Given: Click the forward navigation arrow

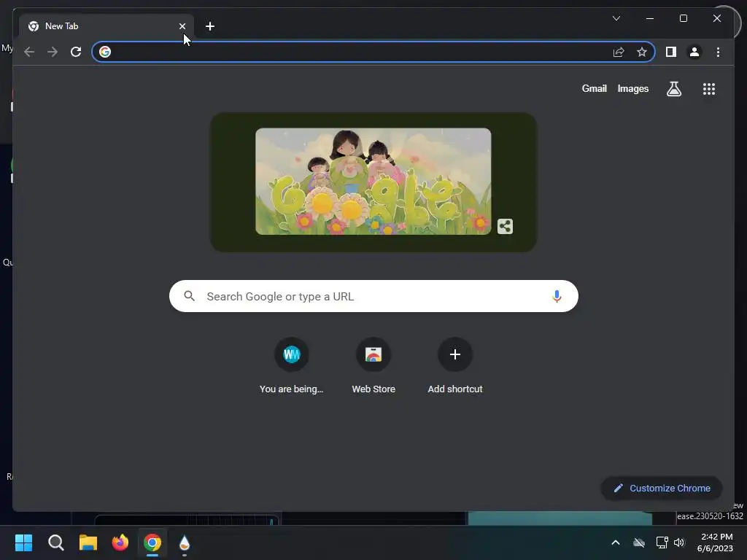Looking at the screenshot, I should pos(53,52).
